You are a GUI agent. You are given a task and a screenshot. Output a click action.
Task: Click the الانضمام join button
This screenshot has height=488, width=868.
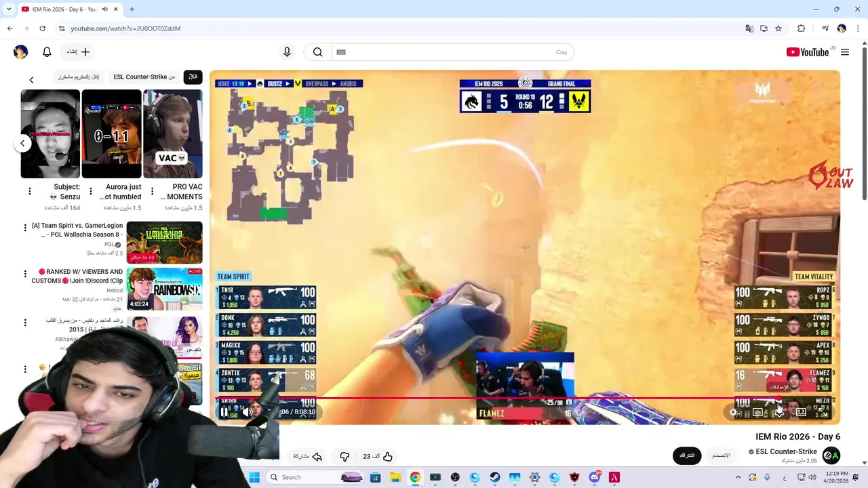(721, 455)
